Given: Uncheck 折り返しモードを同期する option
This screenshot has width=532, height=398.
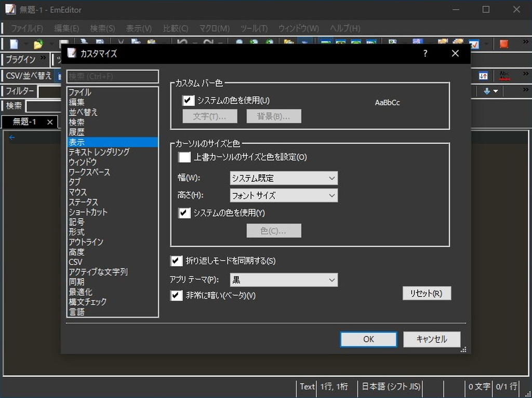Looking at the screenshot, I should point(177,261).
